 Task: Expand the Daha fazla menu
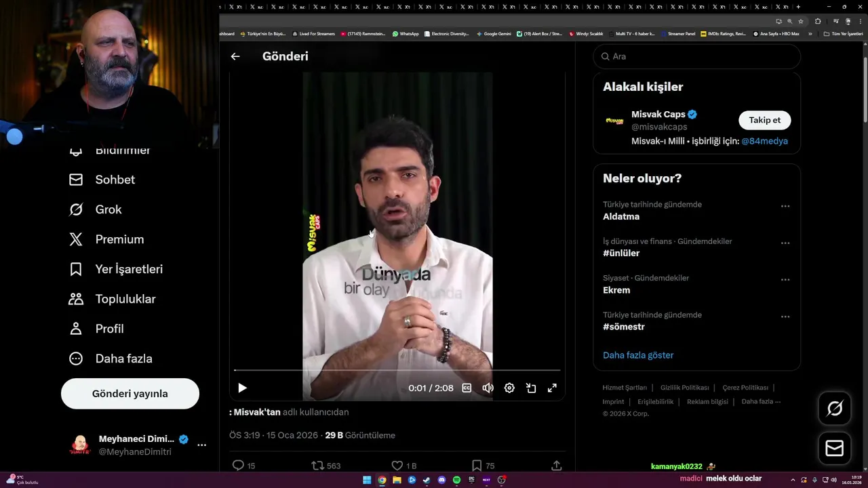coord(110,359)
